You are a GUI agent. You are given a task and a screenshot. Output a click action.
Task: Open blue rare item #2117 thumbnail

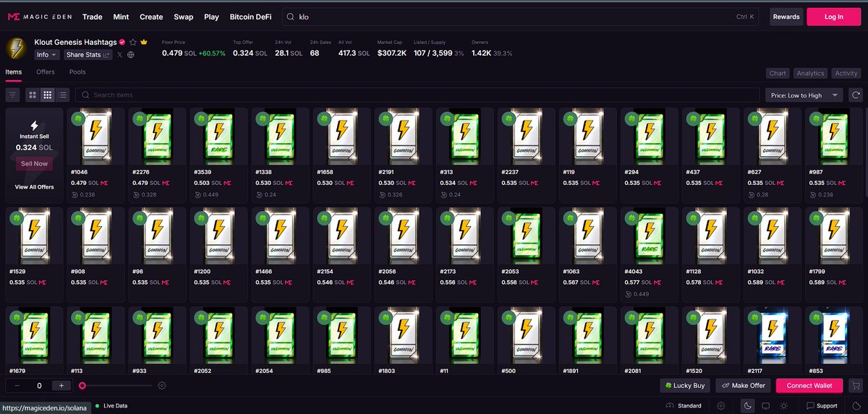point(771,336)
